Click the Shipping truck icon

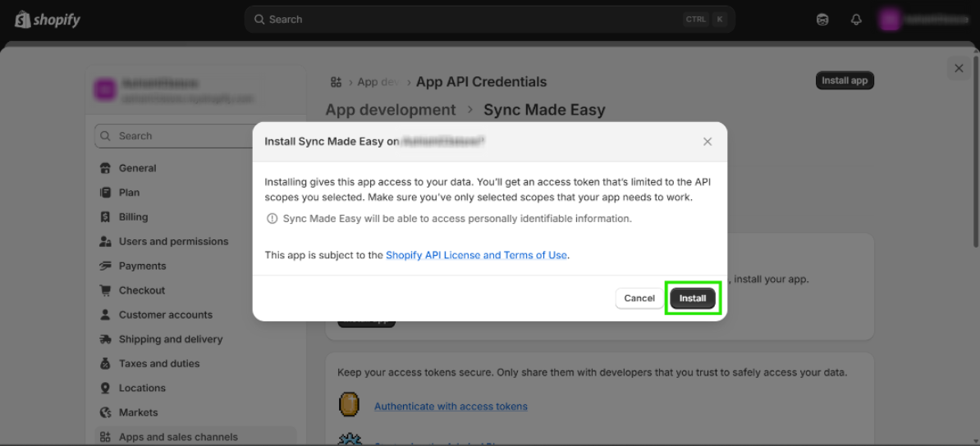106,339
